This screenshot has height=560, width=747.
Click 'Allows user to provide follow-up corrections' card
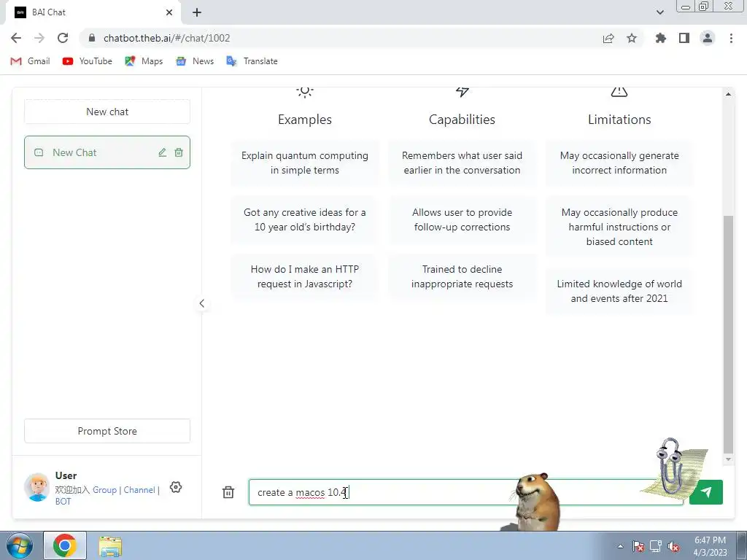(x=462, y=219)
